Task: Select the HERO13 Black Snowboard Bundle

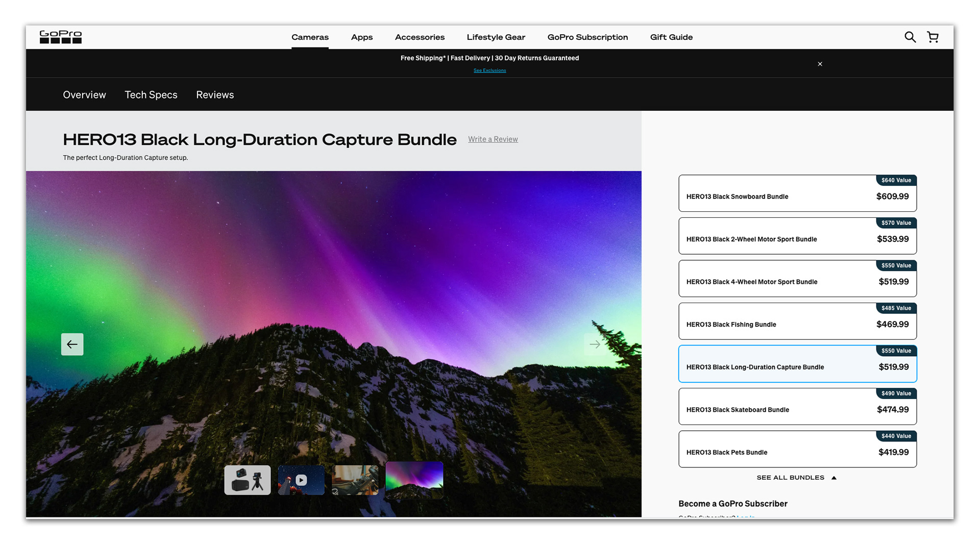Action: (x=797, y=193)
